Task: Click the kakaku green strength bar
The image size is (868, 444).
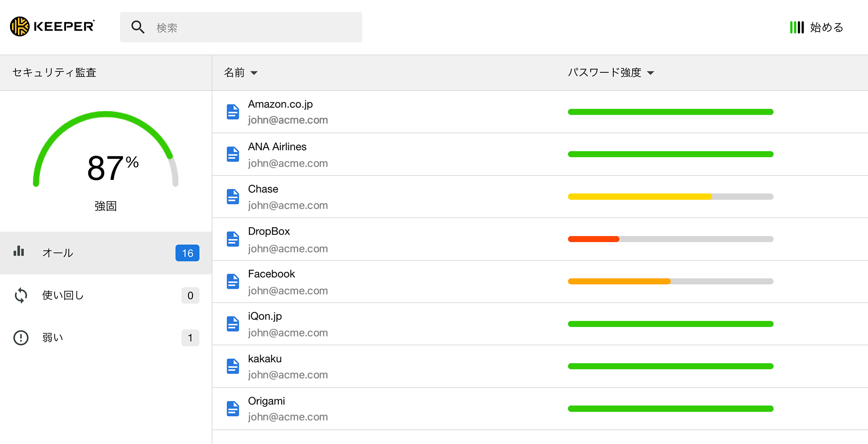Action: pos(671,366)
